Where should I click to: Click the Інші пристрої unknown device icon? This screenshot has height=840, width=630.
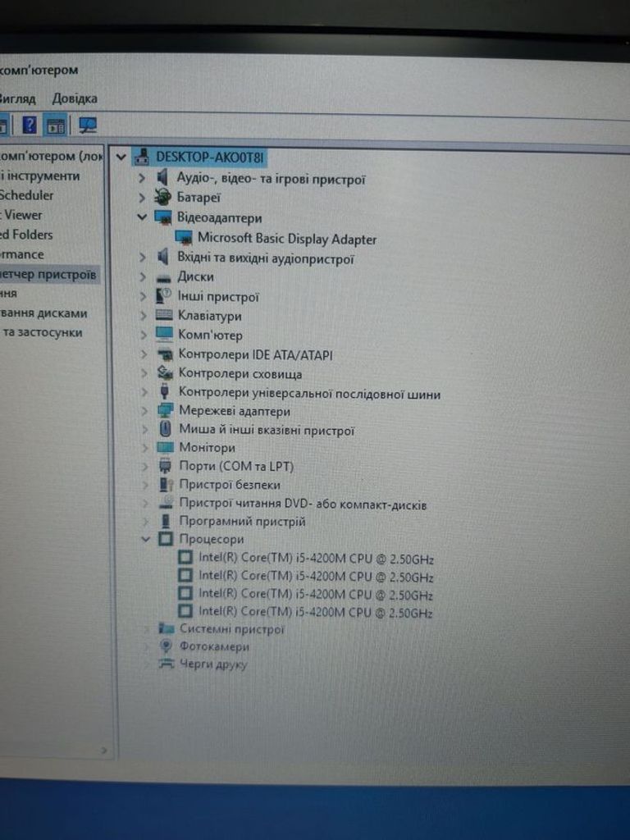tap(163, 295)
